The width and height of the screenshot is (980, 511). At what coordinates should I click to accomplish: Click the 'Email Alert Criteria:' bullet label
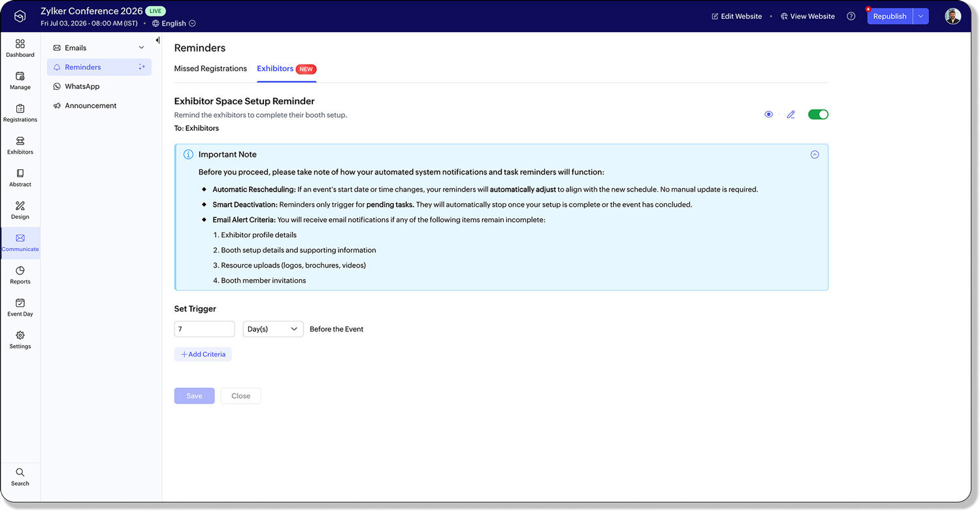pyautogui.click(x=244, y=220)
